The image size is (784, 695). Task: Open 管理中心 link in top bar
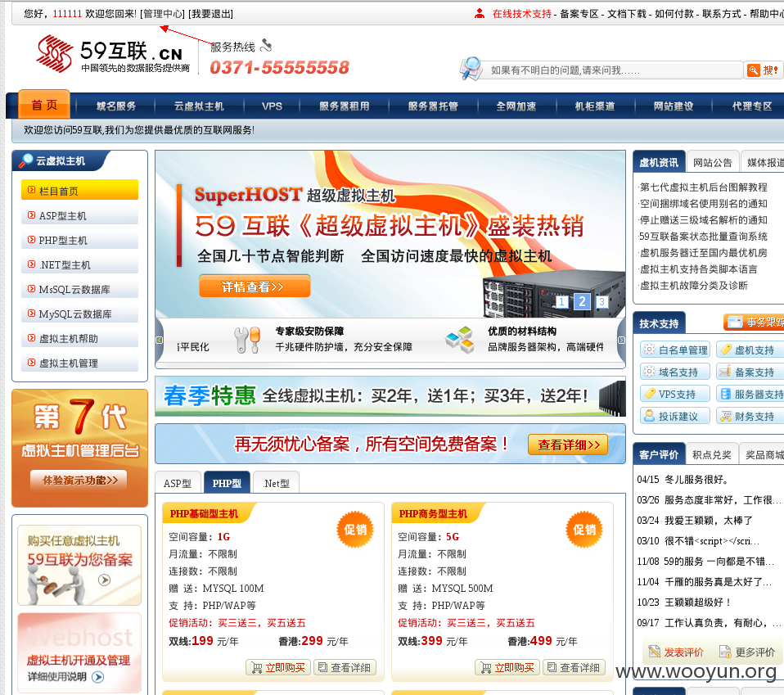click(x=163, y=14)
